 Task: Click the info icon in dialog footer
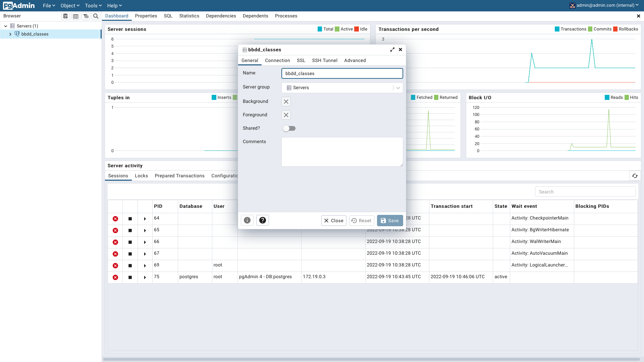click(247, 220)
